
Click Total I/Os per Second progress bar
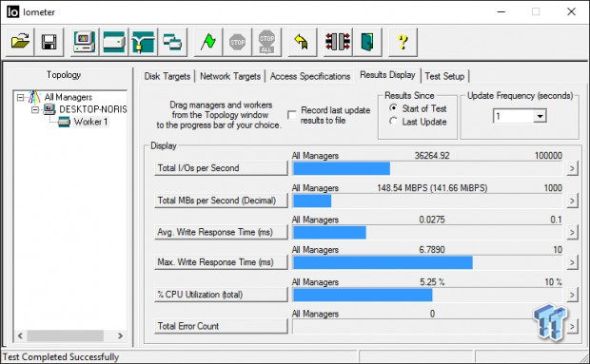pos(427,168)
